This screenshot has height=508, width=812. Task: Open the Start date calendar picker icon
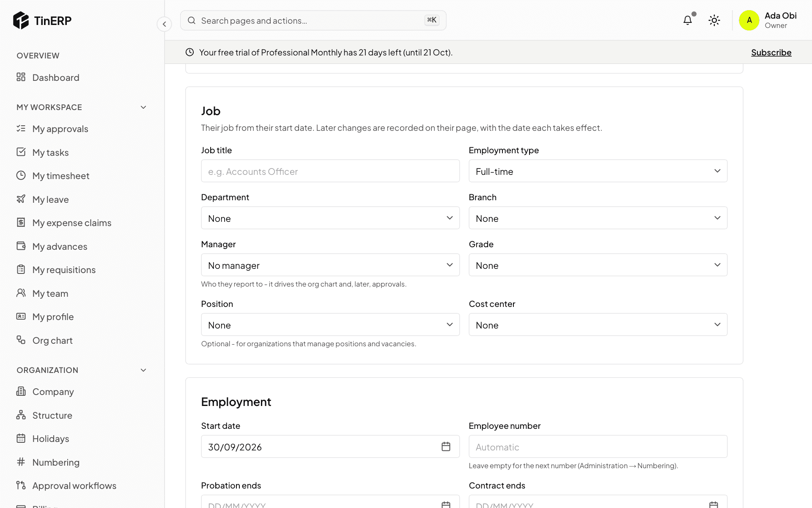click(x=446, y=447)
